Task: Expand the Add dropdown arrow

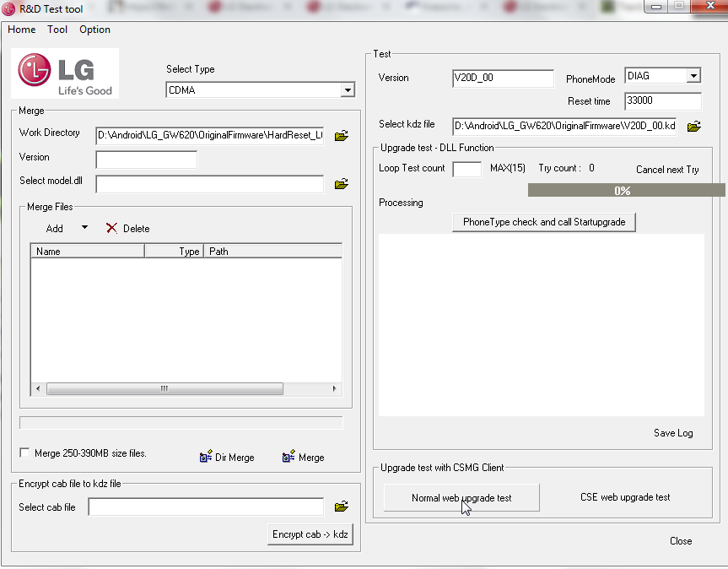Action: pos(84,228)
